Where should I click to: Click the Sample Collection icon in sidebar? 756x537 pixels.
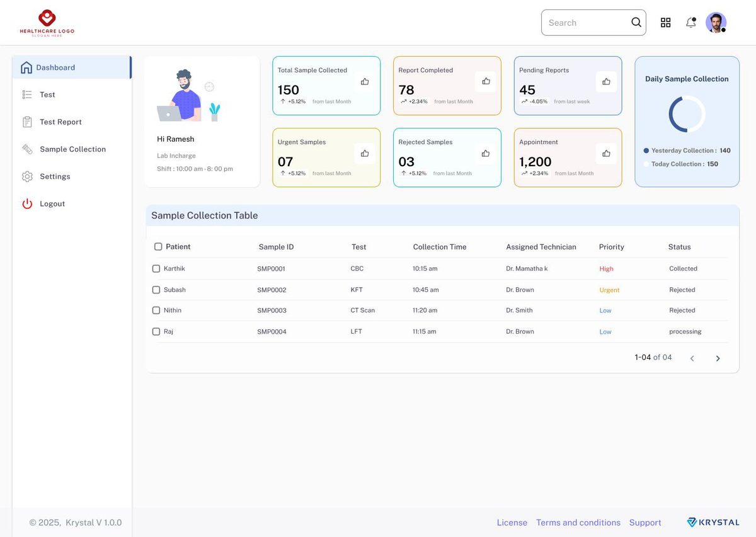coord(27,149)
